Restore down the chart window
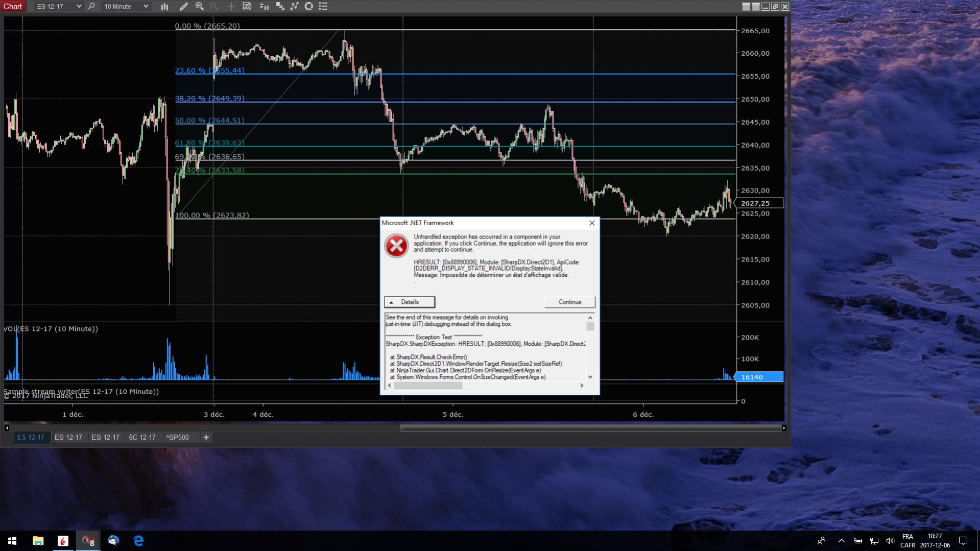 (775, 7)
